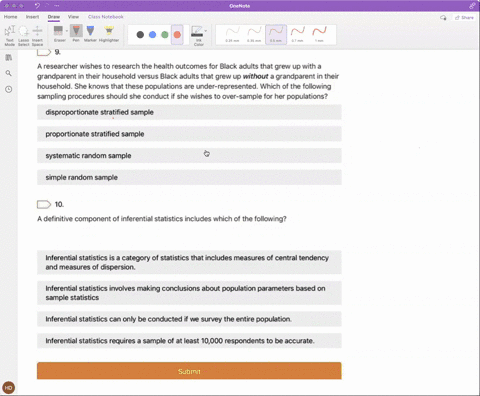Click the HD user account avatar
480x396 pixels.
(9, 388)
